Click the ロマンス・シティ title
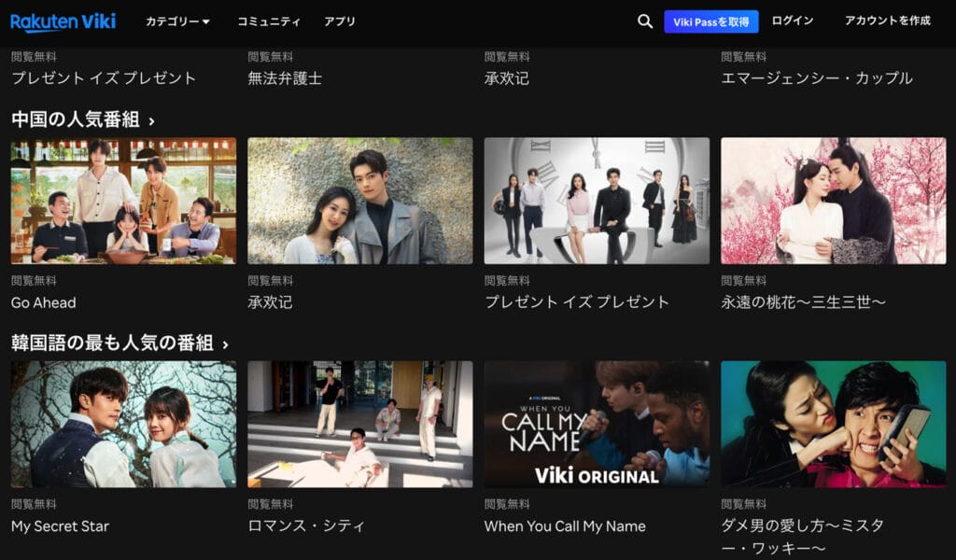 point(306,525)
